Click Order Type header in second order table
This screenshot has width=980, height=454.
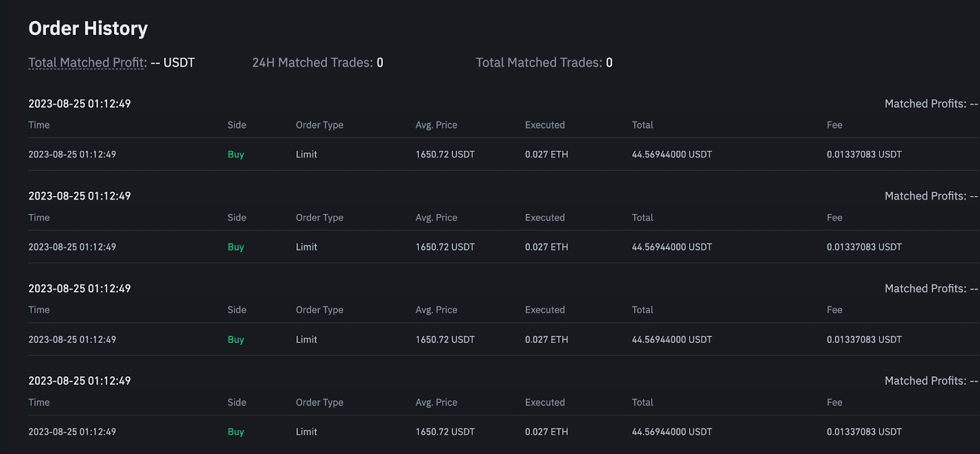[319, 218]
